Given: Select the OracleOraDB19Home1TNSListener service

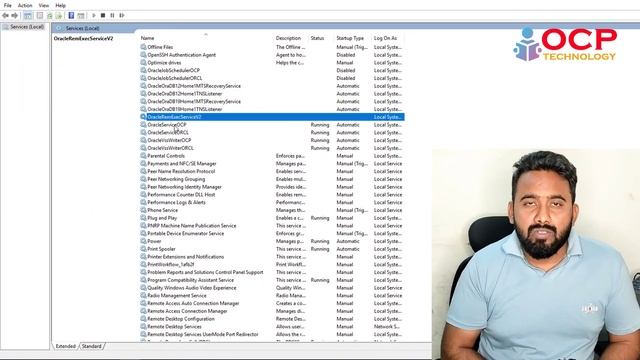Looking at the screenshot, I should click(x=184, y=109).
